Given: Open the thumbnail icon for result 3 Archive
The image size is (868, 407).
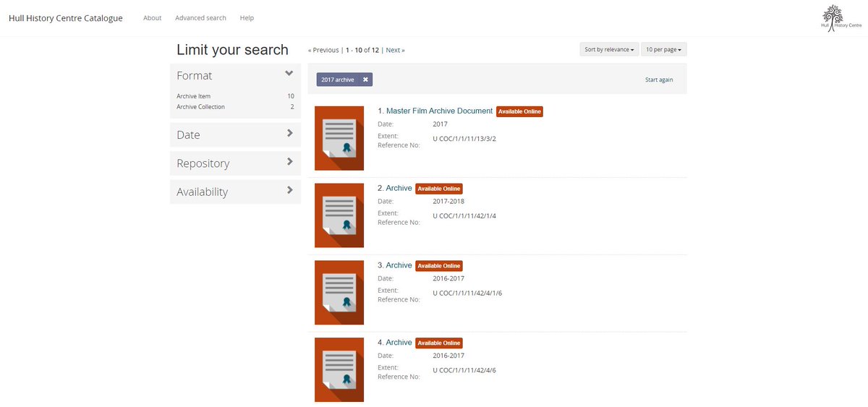Looking at the screenshot, I should pos(339,293).
